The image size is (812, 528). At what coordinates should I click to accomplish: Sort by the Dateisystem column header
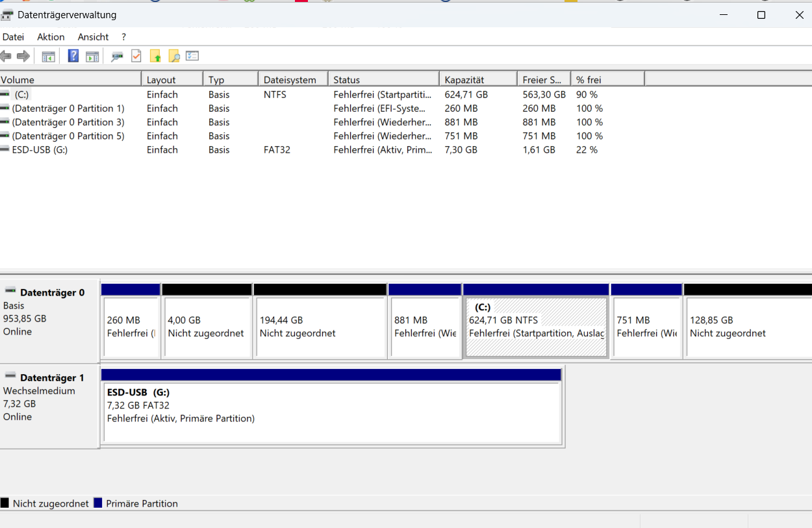[293, 80]
